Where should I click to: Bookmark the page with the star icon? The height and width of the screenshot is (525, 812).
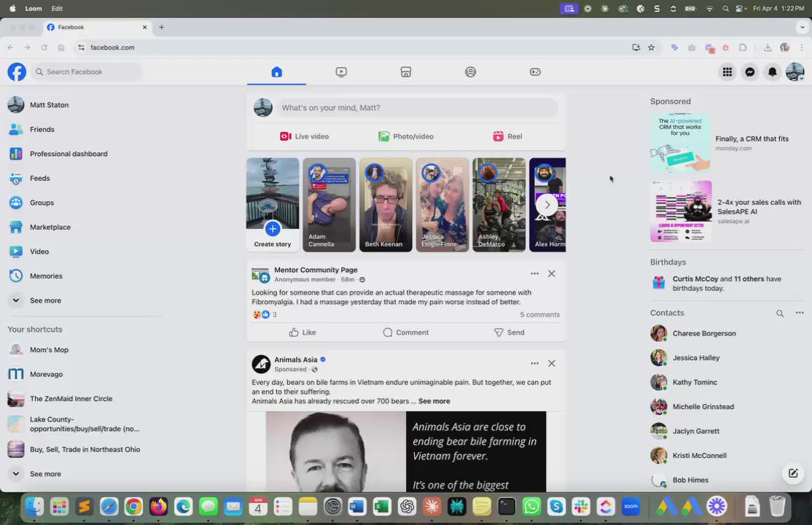pyautogui.click(x=651, y=47)
